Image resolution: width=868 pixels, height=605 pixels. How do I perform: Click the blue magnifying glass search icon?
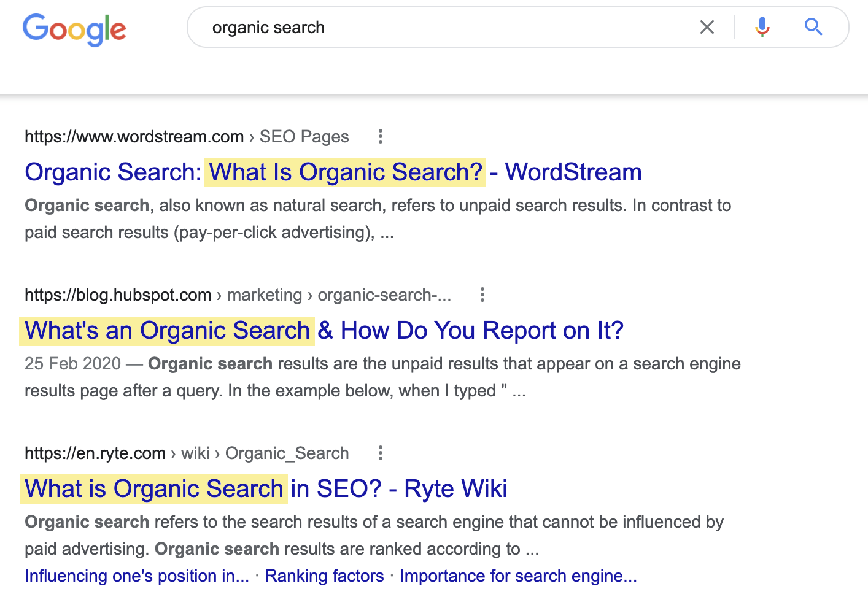pyautogui.click(x=813, y=27)
